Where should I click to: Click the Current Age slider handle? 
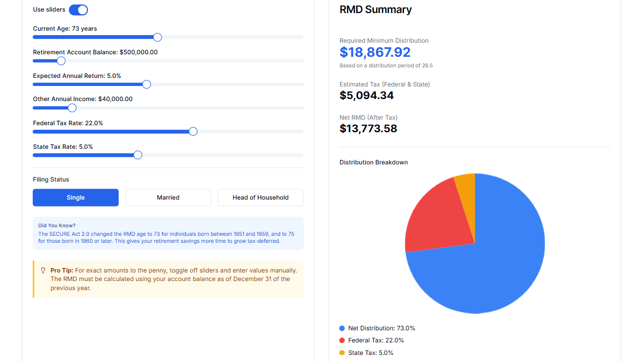coord(157,37)
